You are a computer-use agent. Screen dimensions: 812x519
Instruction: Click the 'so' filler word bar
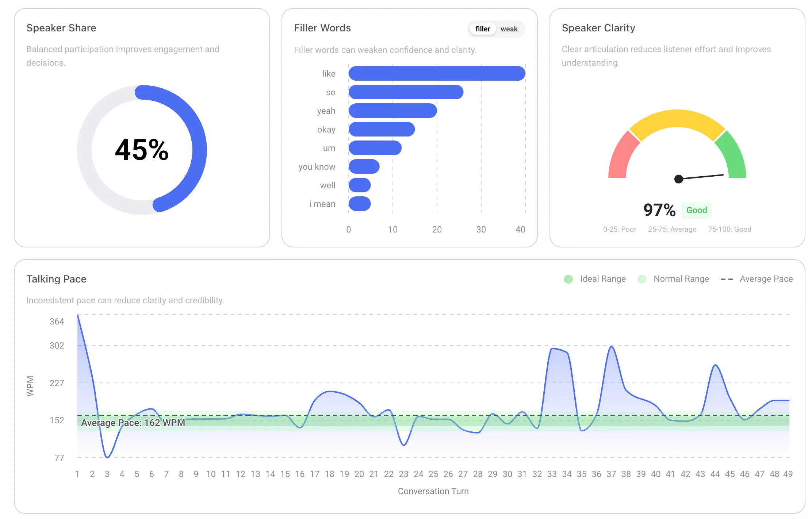tap(406, 92)
